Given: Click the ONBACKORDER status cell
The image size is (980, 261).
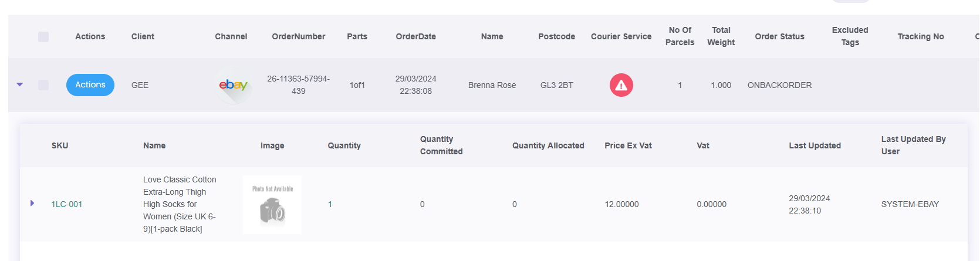Looking at the screenshot, I should 779,85.
